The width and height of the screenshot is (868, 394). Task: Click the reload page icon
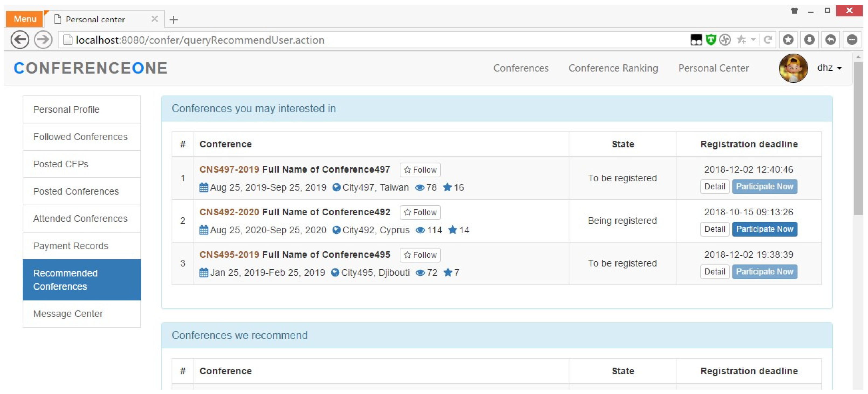[768, 40]
